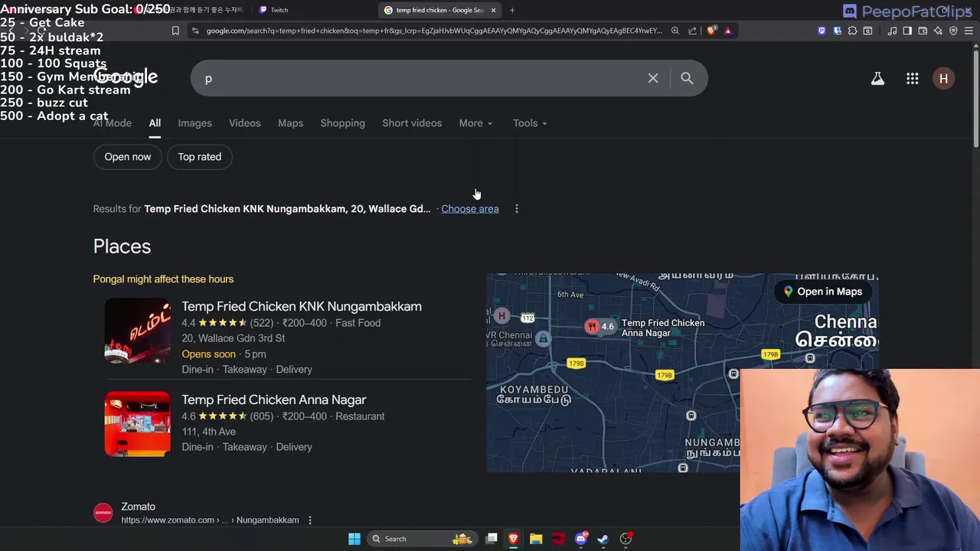
Task: Open File Explorer from the taskbar
Action: click(536, 539)
